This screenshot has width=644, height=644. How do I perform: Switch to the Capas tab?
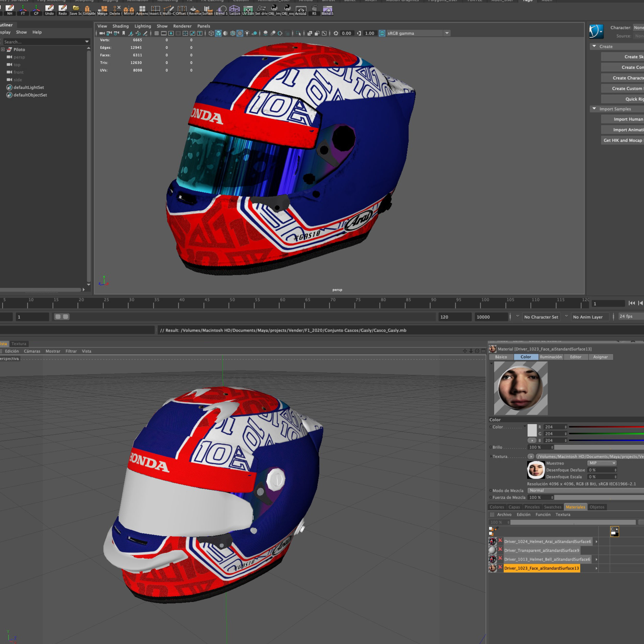514,507
